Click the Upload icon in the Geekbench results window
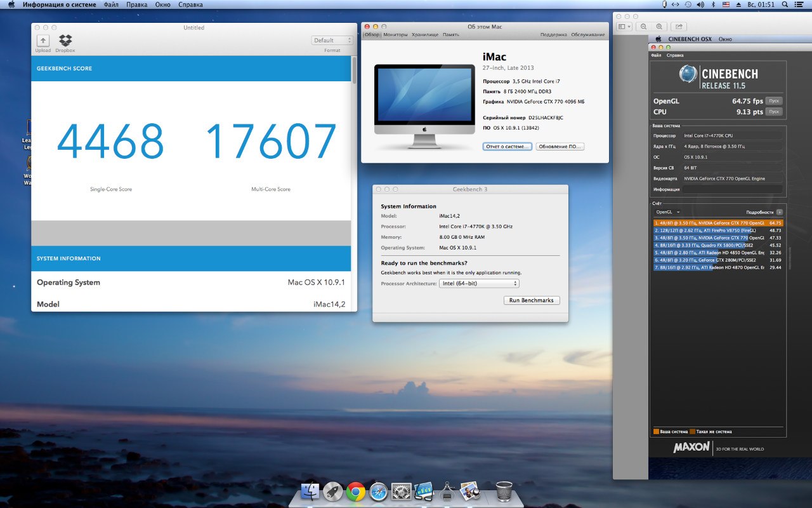812x508 pixels. 43,41
